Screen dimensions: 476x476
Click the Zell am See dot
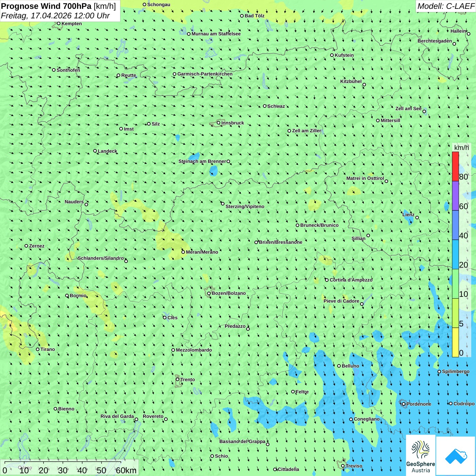(x=424, y=111)
